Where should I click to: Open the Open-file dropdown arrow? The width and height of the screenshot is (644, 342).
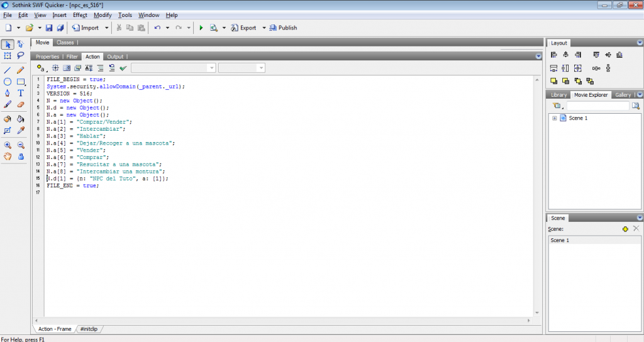click(40, 28)
